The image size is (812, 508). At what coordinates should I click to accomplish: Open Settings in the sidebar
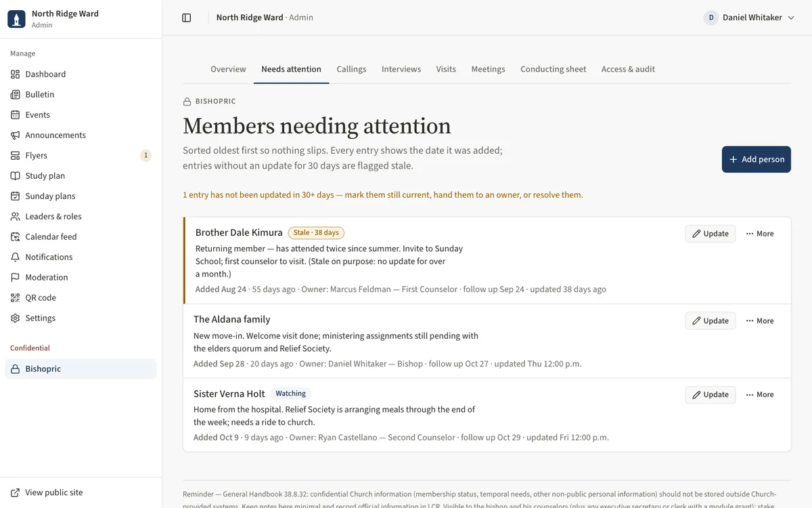pyautogui.click(x=81, y=318)
